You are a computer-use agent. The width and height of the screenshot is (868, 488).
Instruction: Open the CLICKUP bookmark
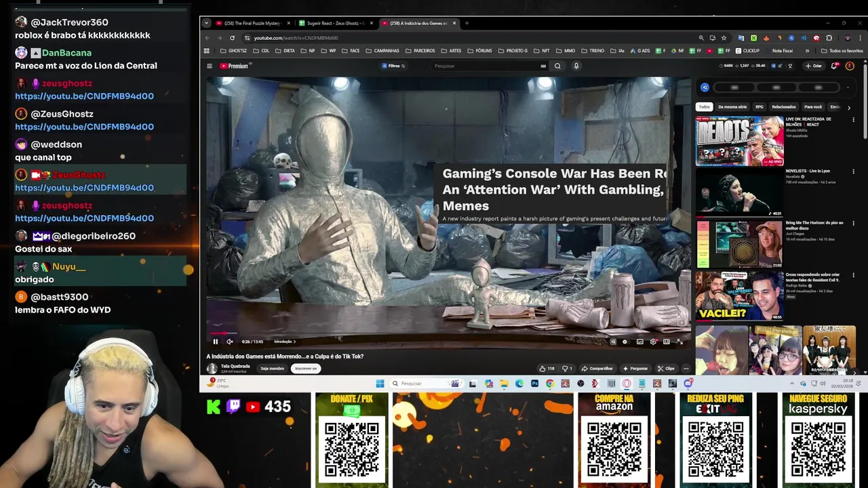point(747,51)
